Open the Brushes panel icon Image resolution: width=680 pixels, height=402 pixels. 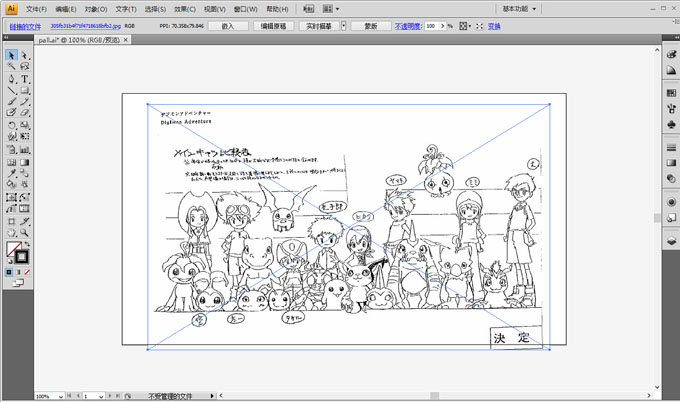point(671,108)
